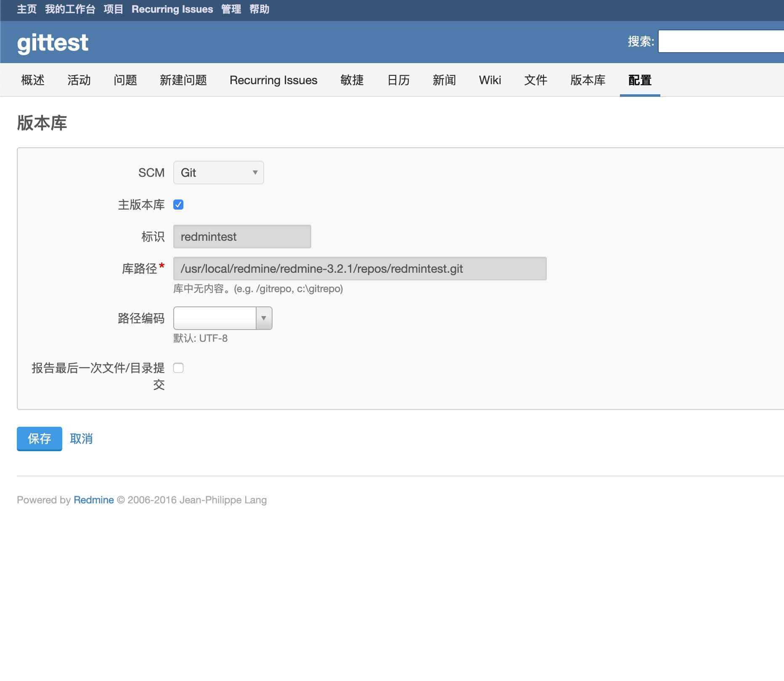Viewport: 784px width, 681px height.
Task: Go to the 版本库 repository tab
Action: (588, 80)
